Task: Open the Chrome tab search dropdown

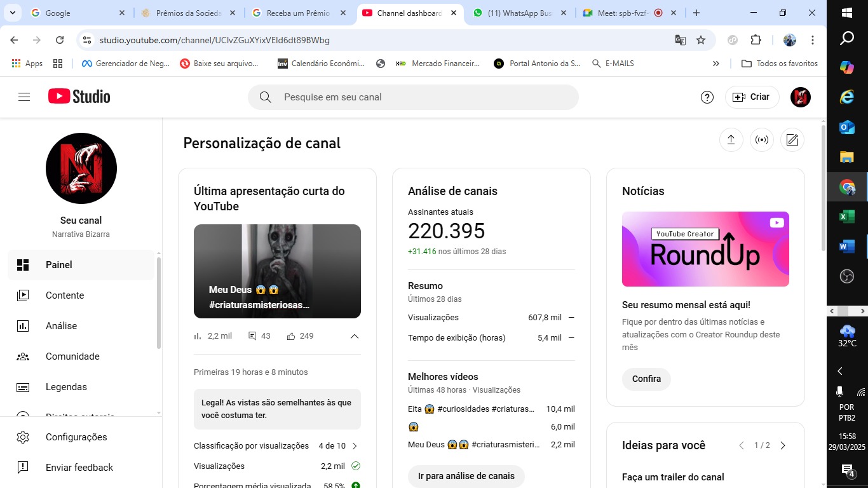Action: [12, 13]
